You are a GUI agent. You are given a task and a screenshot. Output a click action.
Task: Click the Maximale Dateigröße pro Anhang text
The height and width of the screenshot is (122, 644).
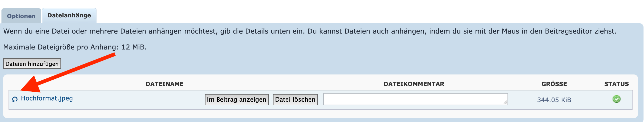pyautogui.click(x=60, y=47)
